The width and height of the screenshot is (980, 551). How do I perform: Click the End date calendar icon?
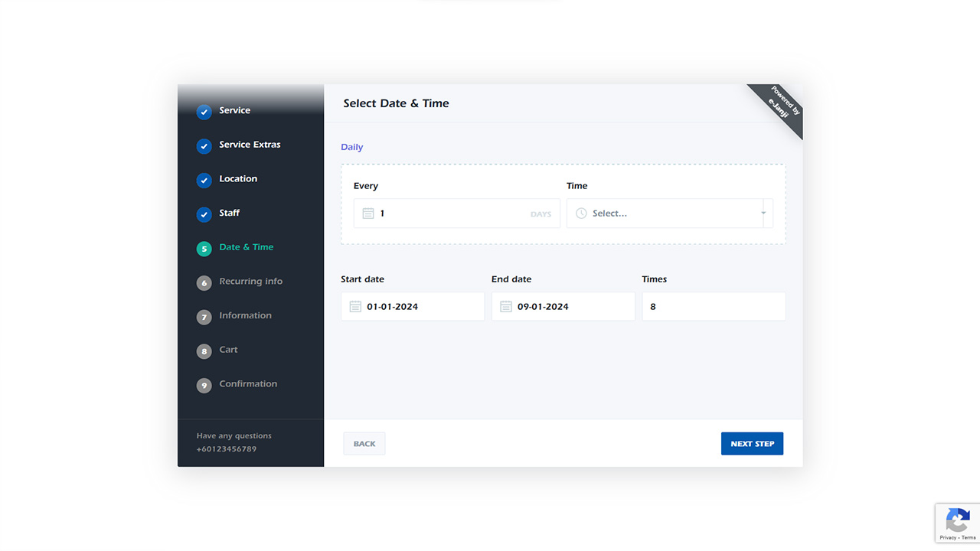[505, 307]
